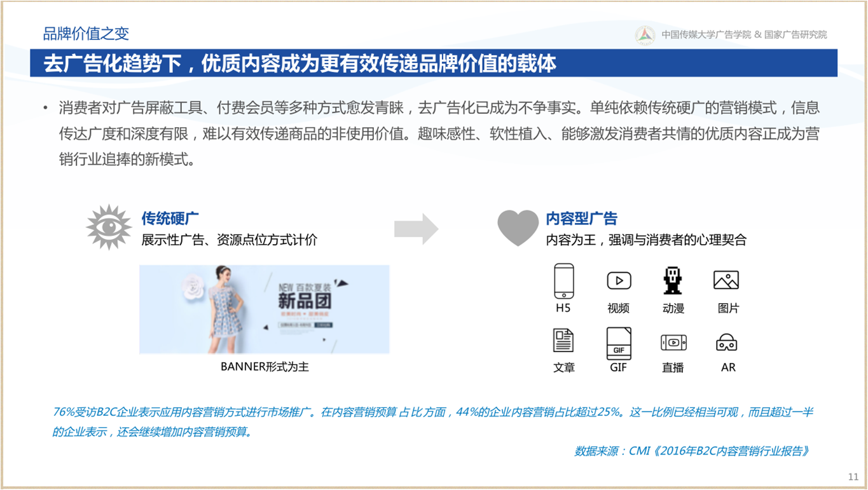Click the label 动漫
The height and width of the screenshot is (490, 868).
coord(673,308)
